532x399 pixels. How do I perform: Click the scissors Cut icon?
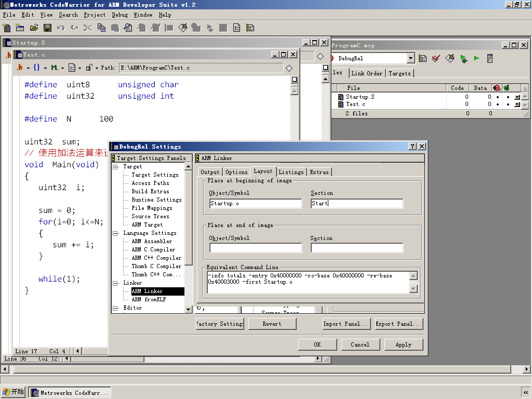pyautogui.click(x=88, y=28)
